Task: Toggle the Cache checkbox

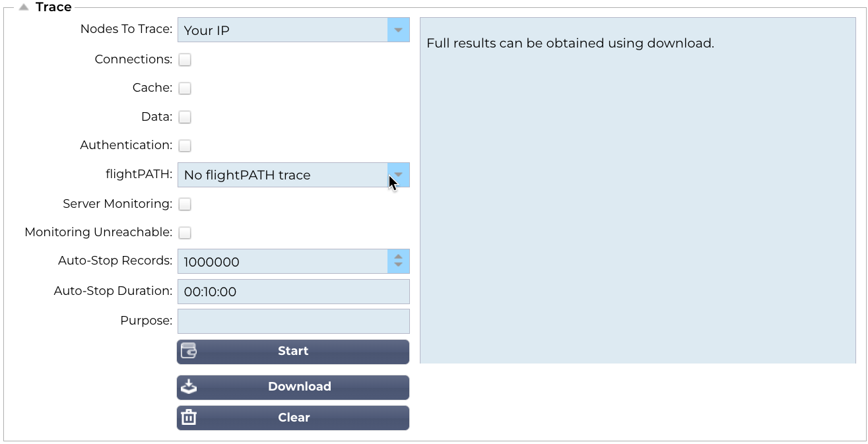Action: point(185,88)
